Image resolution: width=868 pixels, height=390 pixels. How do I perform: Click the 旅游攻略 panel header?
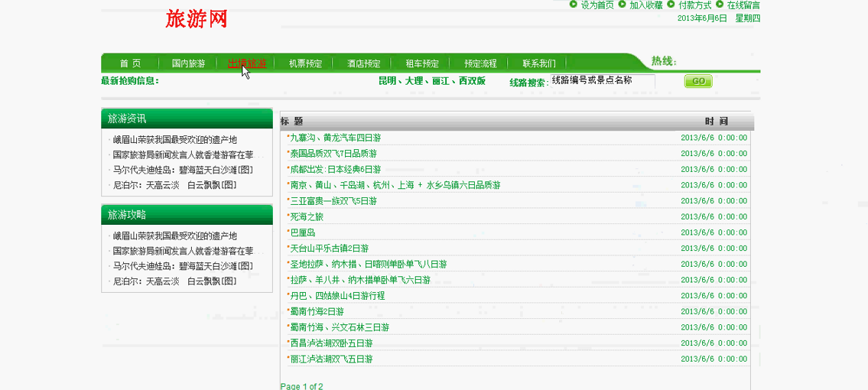click(x=187, y=215)
